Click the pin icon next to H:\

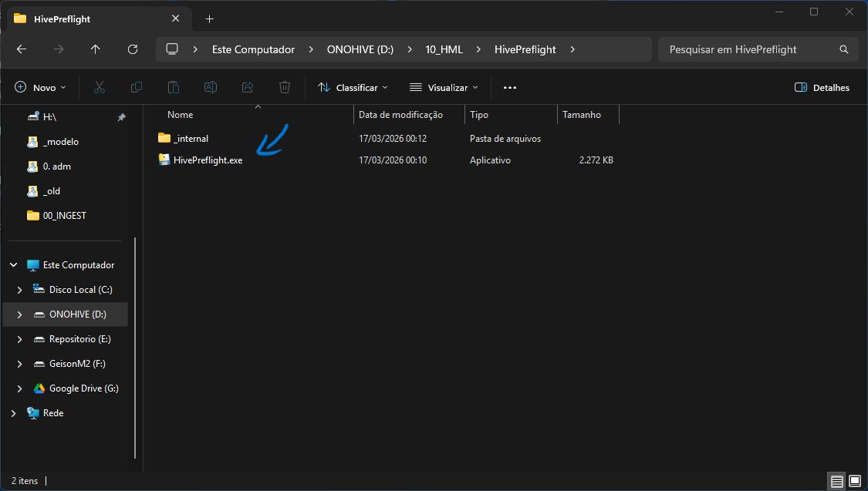point(122,117)
